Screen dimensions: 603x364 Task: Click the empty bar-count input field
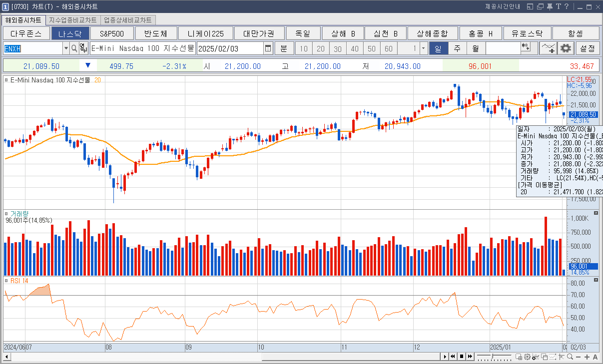(503, 48)
